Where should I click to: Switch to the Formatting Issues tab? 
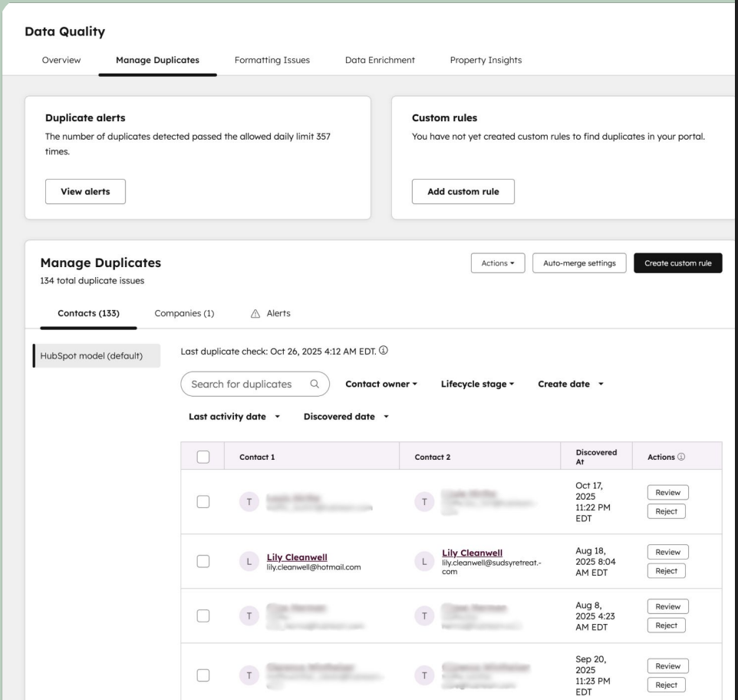(272, 61)
